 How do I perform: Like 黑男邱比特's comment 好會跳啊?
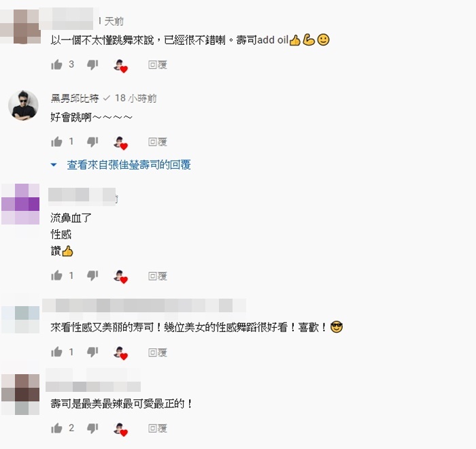(x=56, y=142)
